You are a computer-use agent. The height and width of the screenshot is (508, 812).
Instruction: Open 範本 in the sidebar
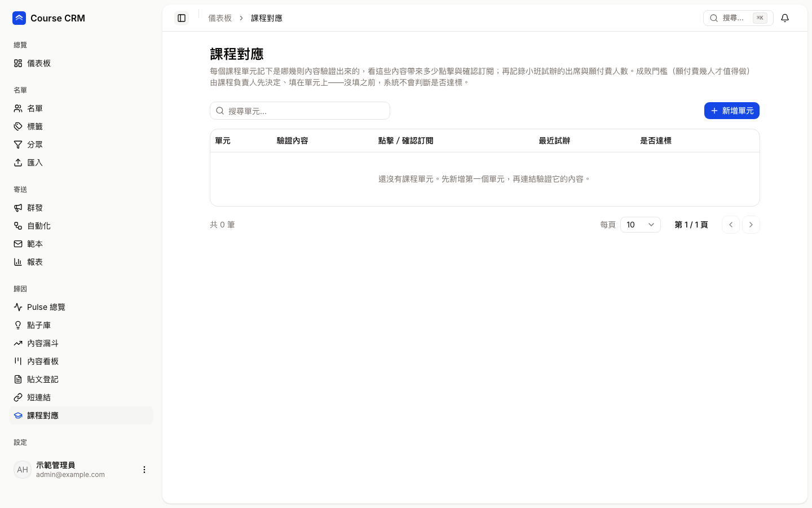81,244
